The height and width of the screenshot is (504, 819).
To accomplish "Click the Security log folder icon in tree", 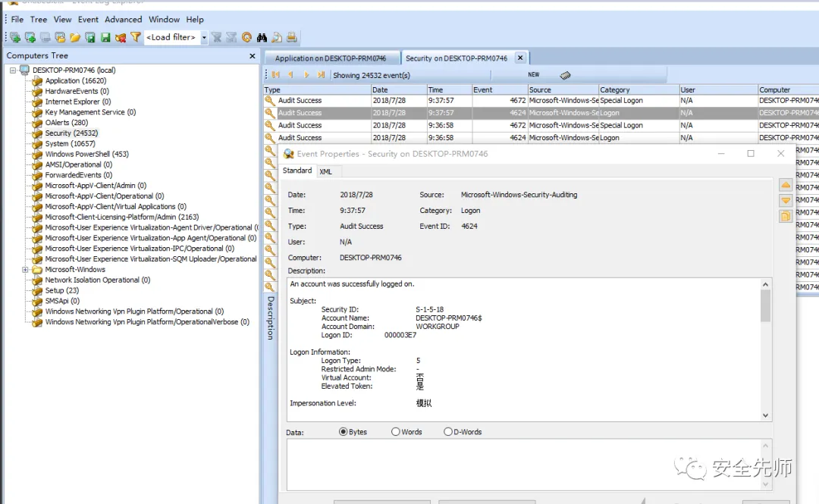I will click(37, 133).
